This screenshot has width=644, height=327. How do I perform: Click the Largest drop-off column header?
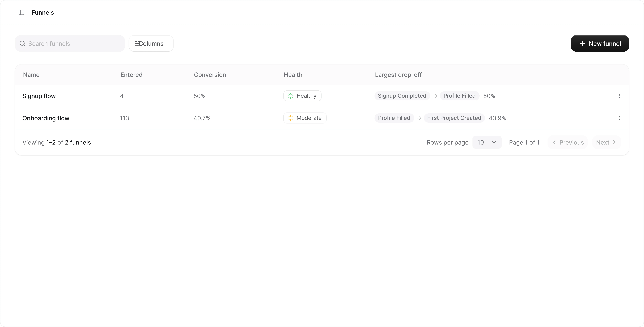pos(398,75)
